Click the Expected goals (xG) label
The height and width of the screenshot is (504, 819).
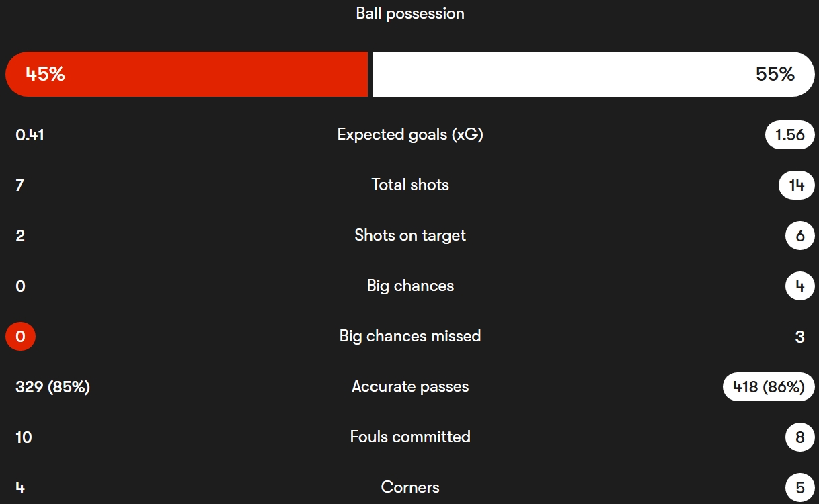409,134
